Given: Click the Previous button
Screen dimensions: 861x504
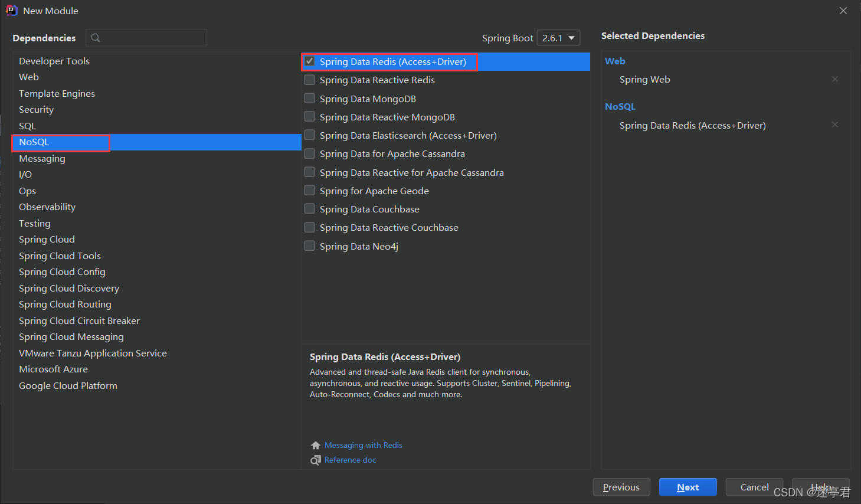Looking at the screenshot, I should 621,487.
